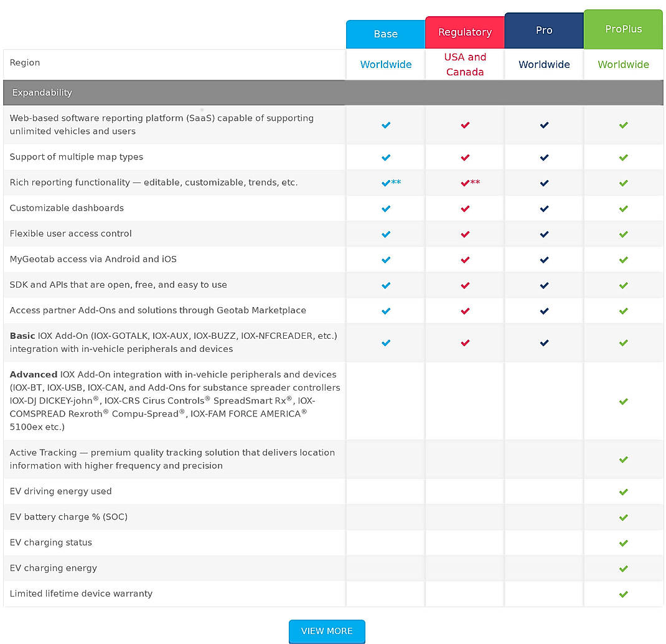Screen dimensions: 666x644
Task: Click the ProPlus checkmark for Active Tracking
Action: click(623, 460)
